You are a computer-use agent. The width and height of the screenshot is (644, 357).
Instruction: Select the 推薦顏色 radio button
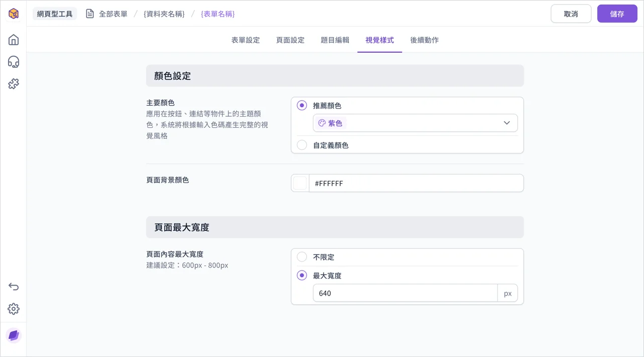click(x=302, y=106)
